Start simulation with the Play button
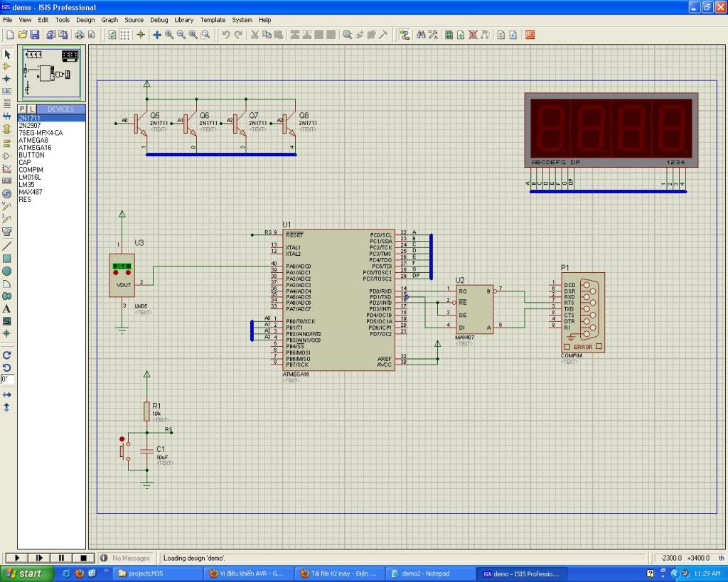The height and width of the screenshot is (582, 728). (x=16, y=559)
